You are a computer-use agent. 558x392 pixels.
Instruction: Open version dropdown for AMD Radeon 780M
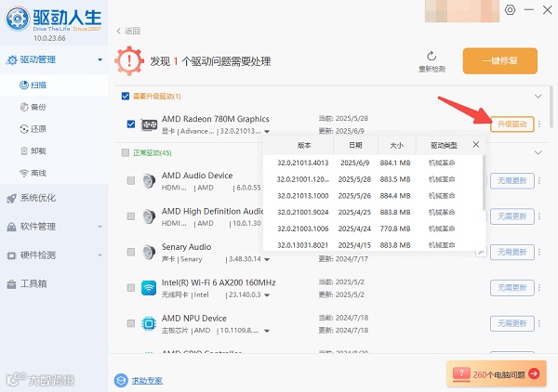click(x=267, y=132)
